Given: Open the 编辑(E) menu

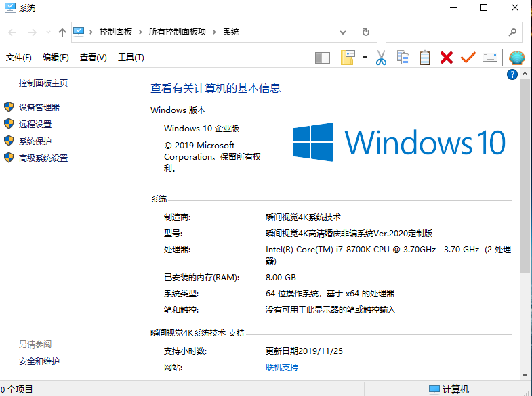Looking at the screenshot, I should (x=56, y=58).
